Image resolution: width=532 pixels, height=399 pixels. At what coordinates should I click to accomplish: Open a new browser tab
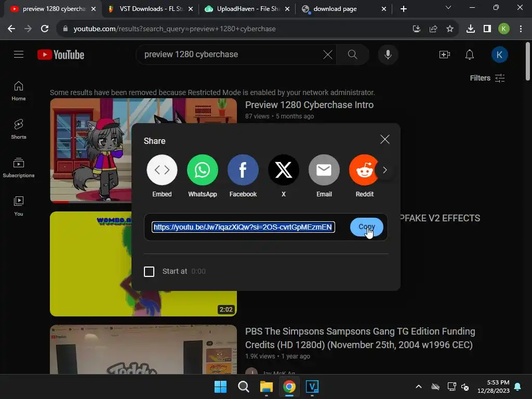(x=403, y=9)
